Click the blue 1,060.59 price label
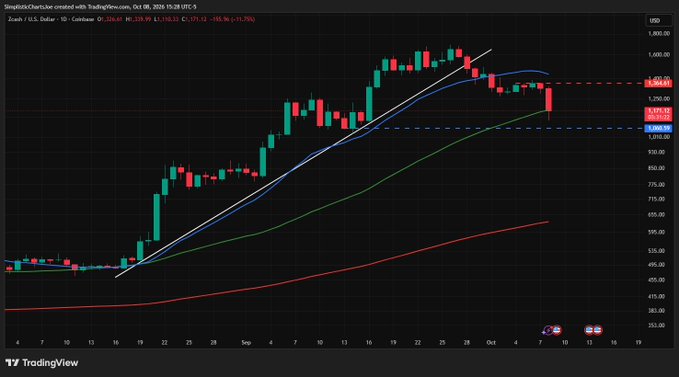 [x=658, y=129]
